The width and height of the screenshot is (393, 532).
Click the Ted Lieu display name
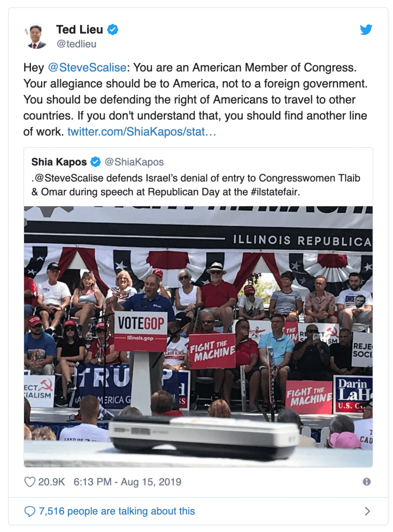click(x=80, y=29)
